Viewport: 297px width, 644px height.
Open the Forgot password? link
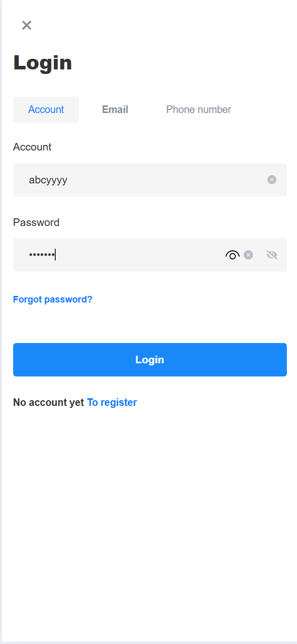53,299
